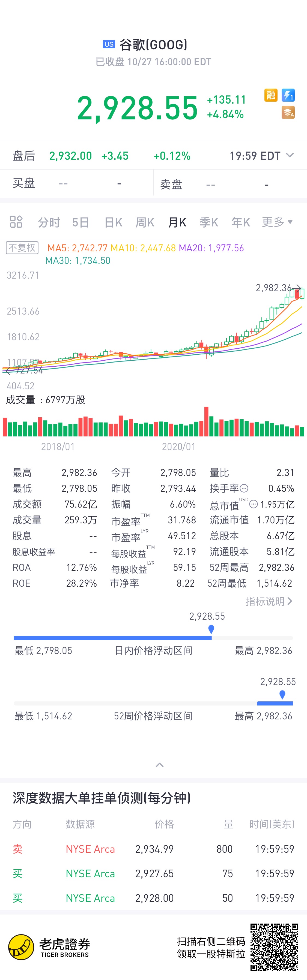Tap the 深度数据大单挂单侦测 section header
The width and height of the screenshot is (307, 980).
tap(101, 798)
